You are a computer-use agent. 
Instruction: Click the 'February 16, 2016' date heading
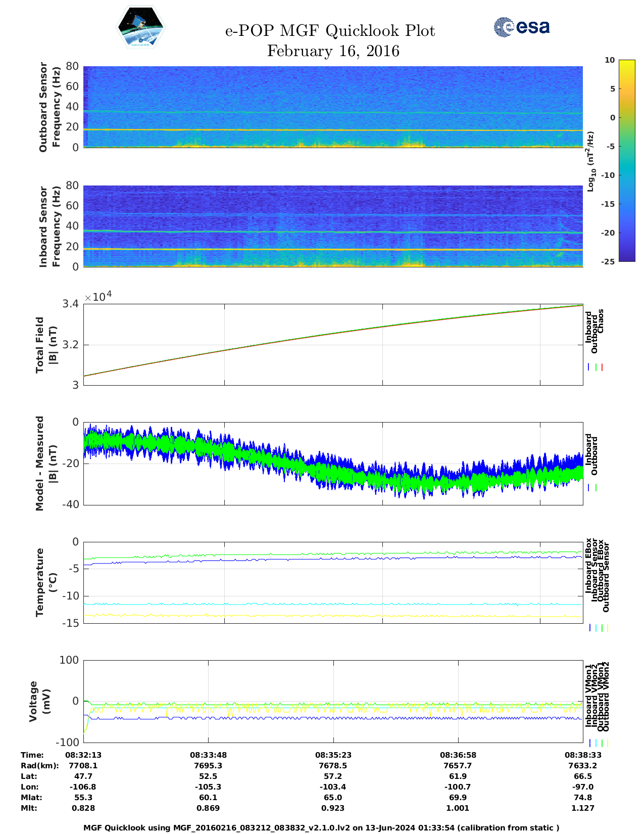click(x=333, y=51)
